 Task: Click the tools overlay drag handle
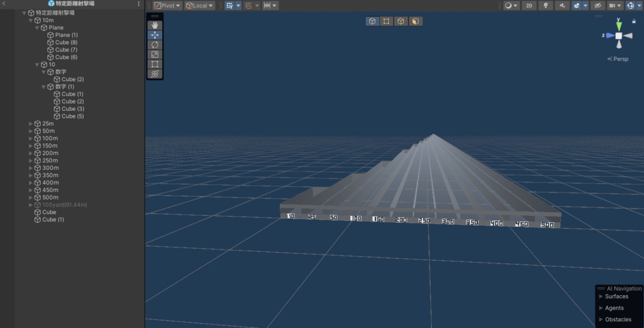[155, 16]
